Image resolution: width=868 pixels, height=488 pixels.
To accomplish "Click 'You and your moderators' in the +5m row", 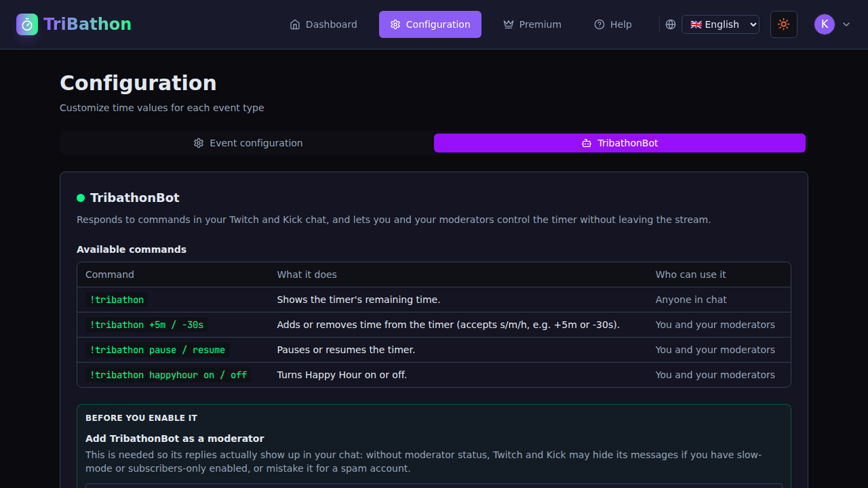I will pos(715,325).
